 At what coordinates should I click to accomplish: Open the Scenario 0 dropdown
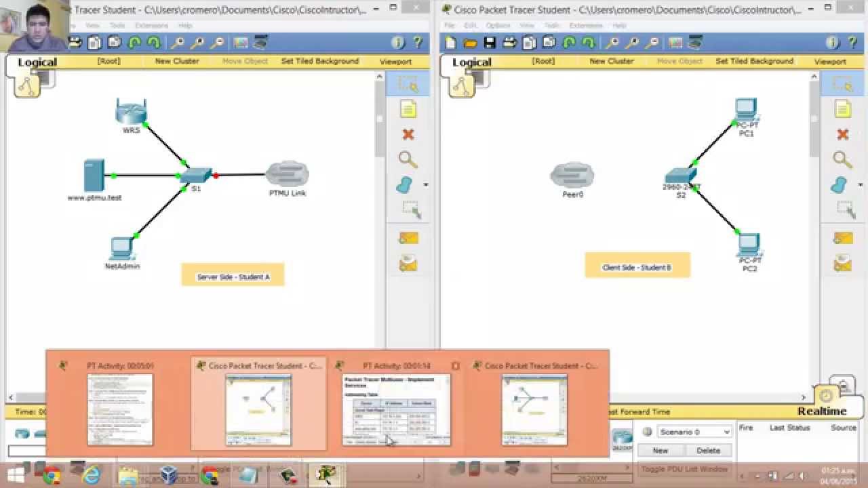tap(694, 432)
